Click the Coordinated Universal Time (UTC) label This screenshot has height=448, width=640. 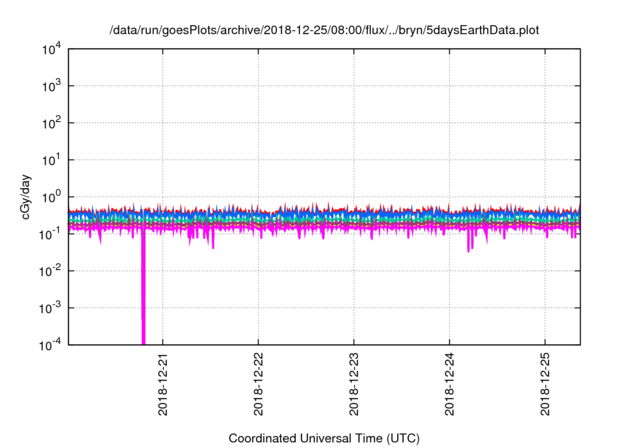click(x=324, y=438)
